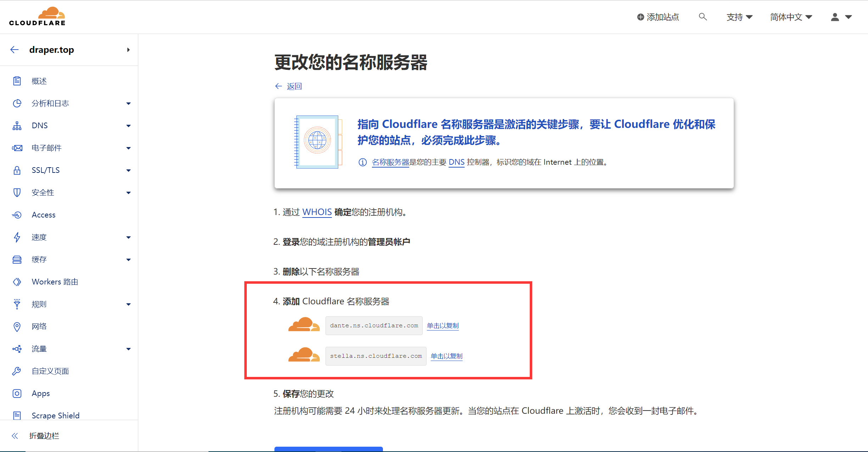Click the Scrape Shield sidebar item

55,415
